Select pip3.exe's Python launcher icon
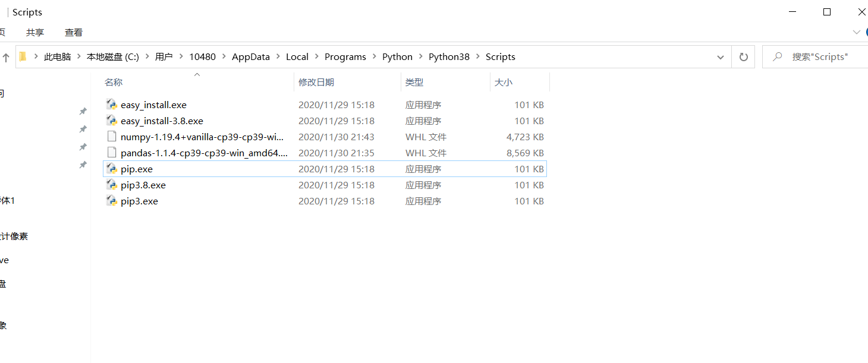 coord(111,201)
